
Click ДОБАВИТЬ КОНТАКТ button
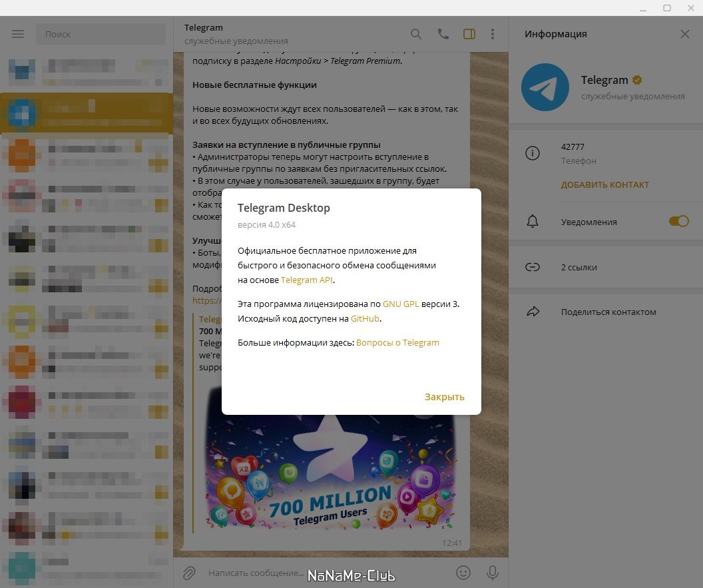[605, 184]
